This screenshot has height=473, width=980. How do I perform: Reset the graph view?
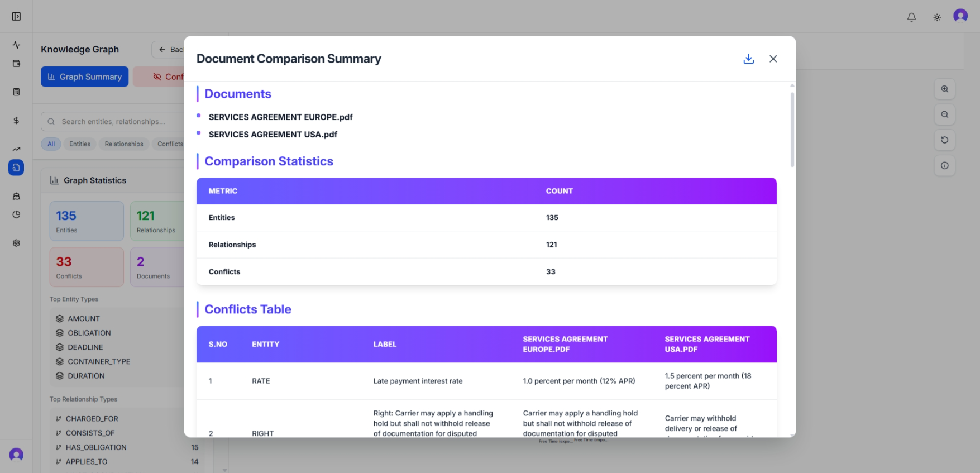[x=945, y=140]
